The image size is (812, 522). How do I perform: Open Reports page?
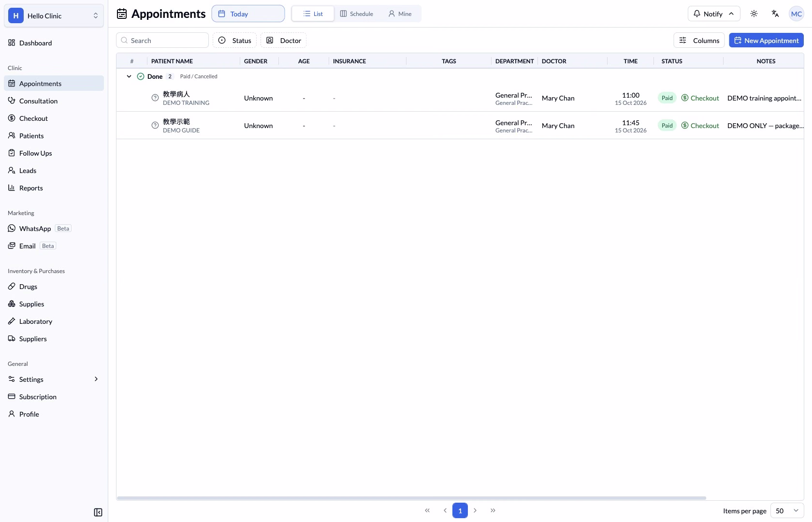pyautogui.click(x=54, y=188)
